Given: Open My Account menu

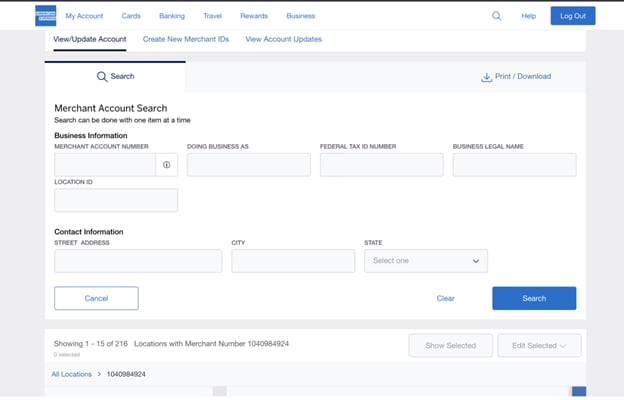Looking at the screenshot, I should pos(84,16).
